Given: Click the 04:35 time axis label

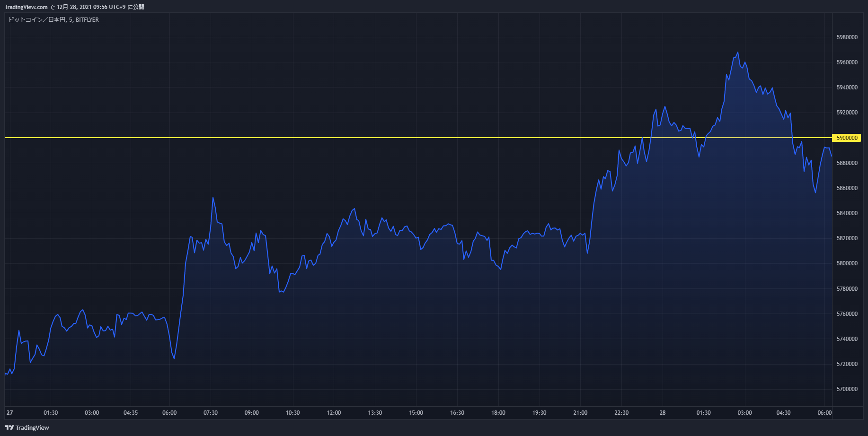Looking at the screenshot, I should click(x=131, y=413).
